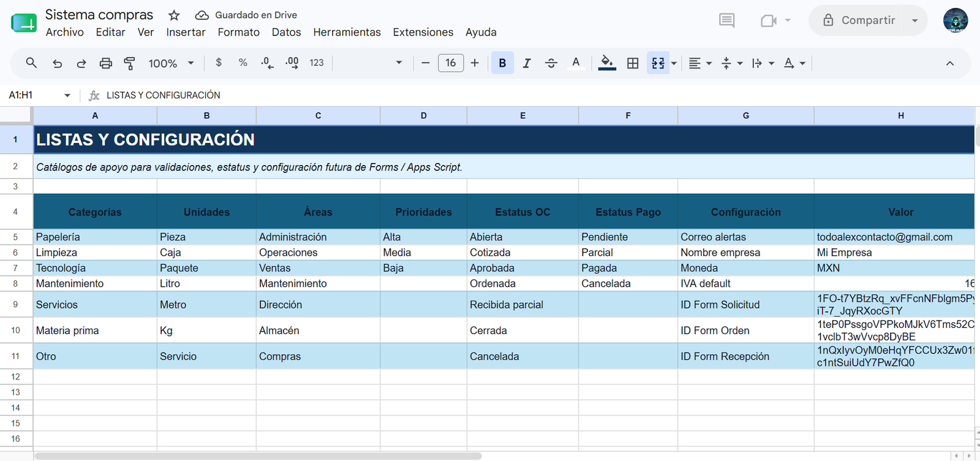Toggle italic formatting
The width and height of the screenshot is (980, 461).
coord(526,63)
